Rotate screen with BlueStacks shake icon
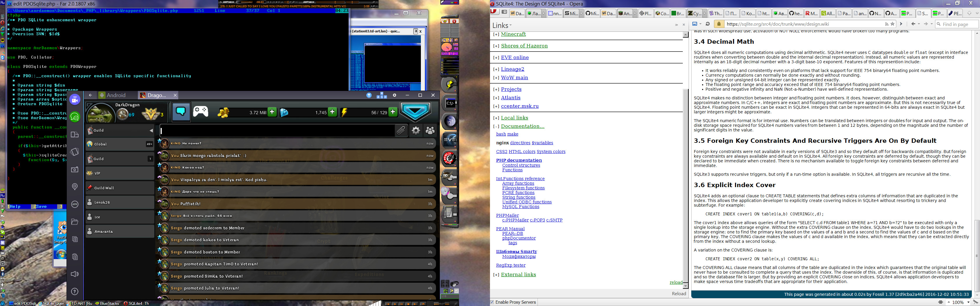980x306 pixels. point(75,152)
